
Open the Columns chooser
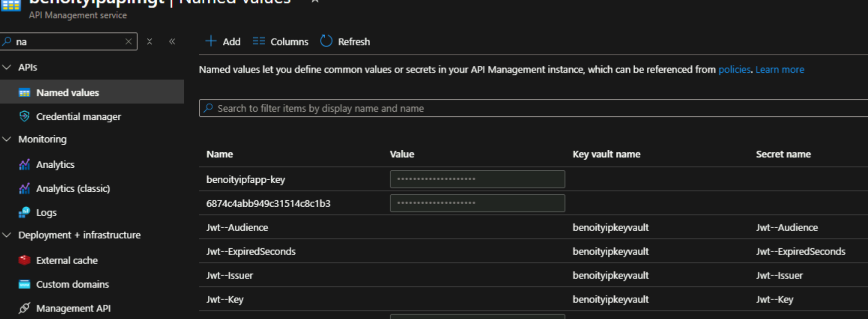(x=280, y=41)
